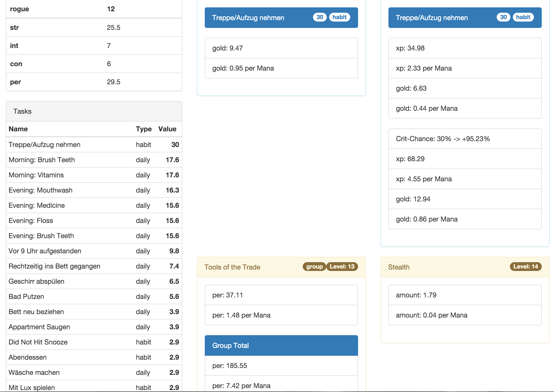This screenshot has width=554, height=392.
Task: Select the 'Wäsche machen' task row
Action: point(94,372)
